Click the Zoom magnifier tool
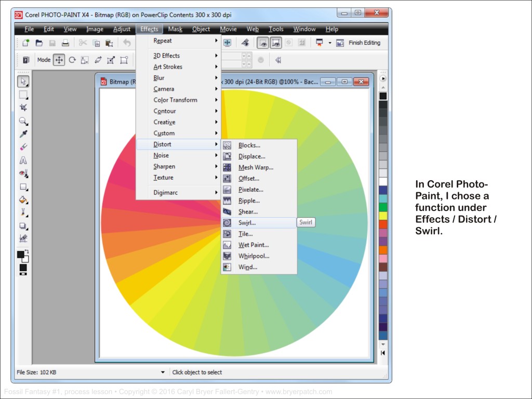 (x=23, y=121)
